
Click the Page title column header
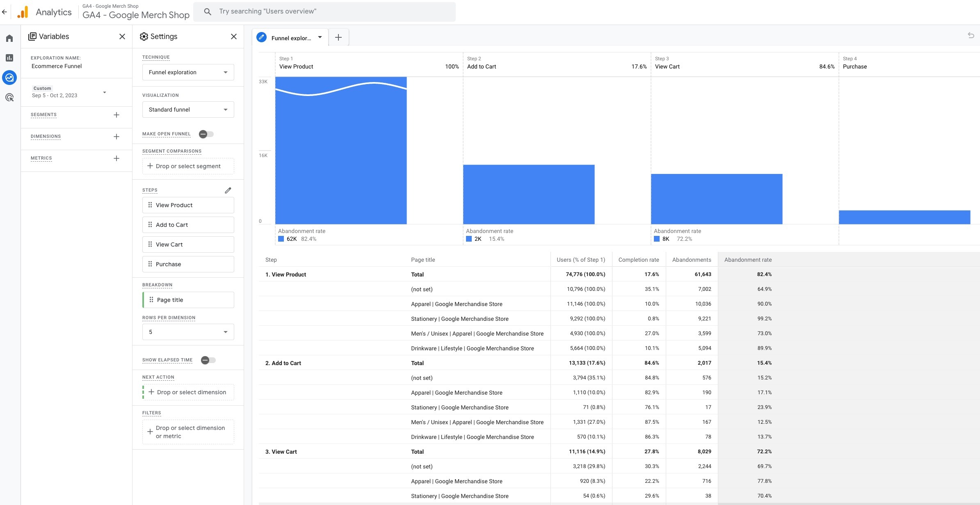pos(423,260)
